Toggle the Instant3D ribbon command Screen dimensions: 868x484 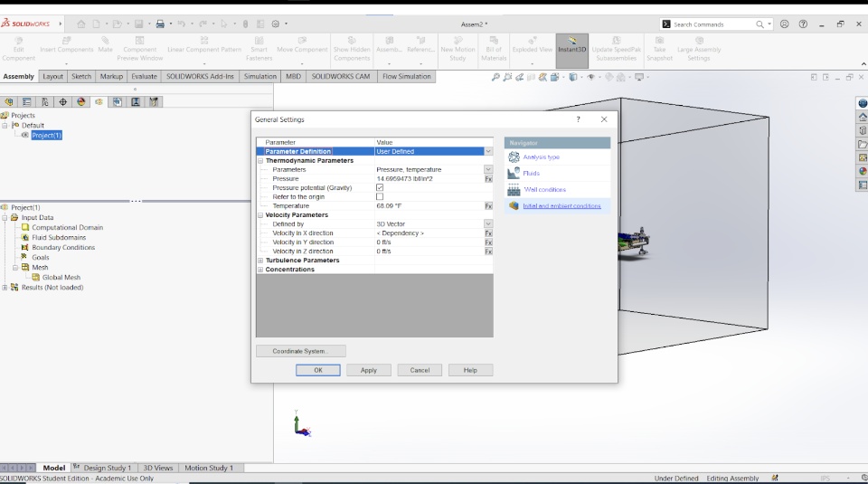[571, 49]
